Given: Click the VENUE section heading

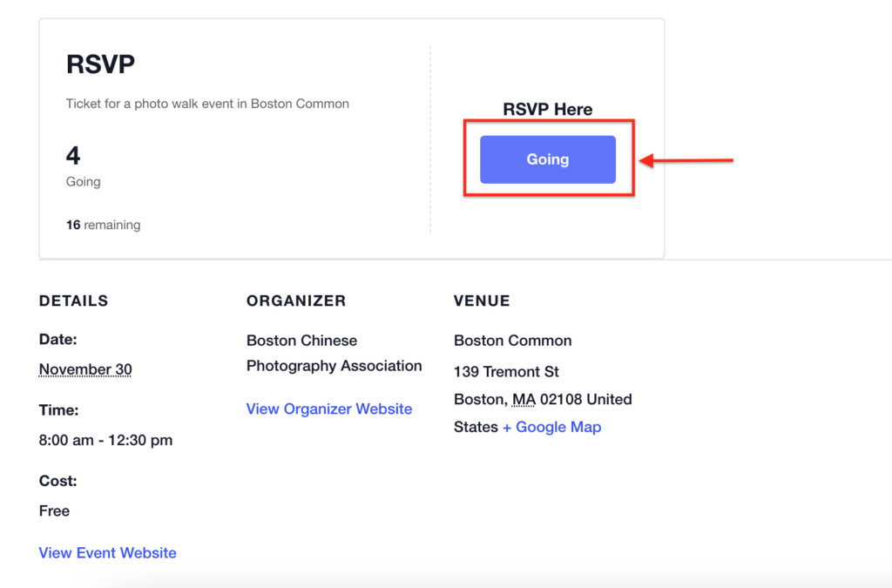Looking at the screenshot, I should click(482, 301).
